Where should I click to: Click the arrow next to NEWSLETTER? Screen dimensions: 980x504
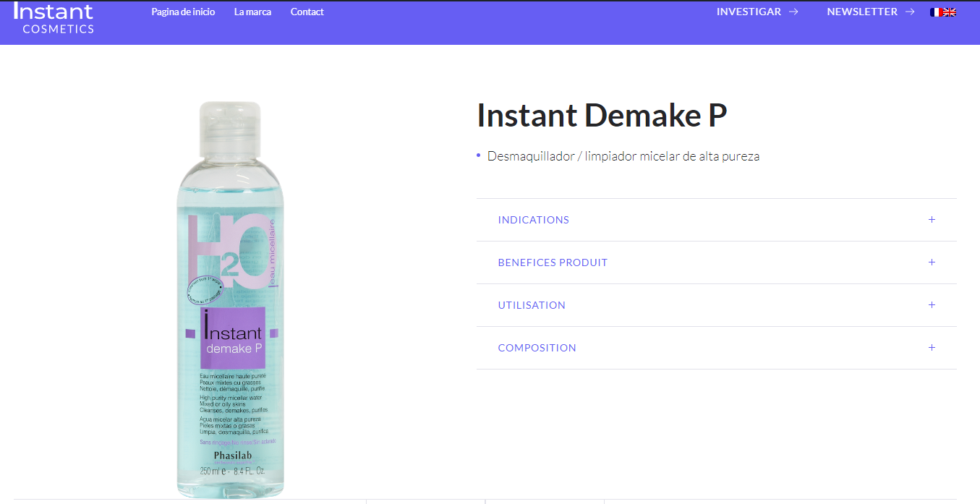[910, 12]
